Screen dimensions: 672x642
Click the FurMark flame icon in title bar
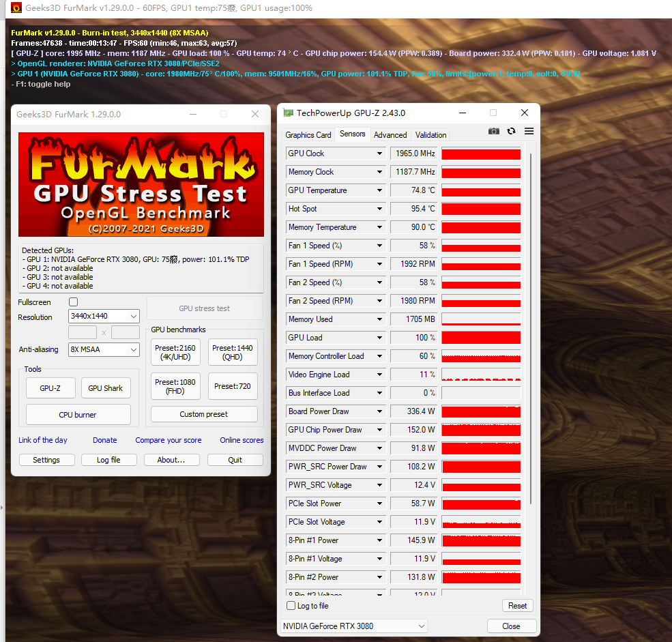tap(16, 8)
